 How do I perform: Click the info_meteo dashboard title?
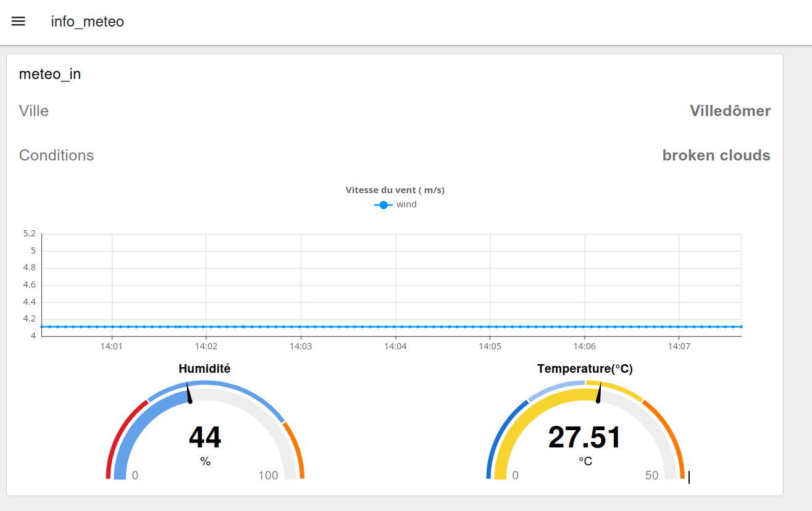87,22
